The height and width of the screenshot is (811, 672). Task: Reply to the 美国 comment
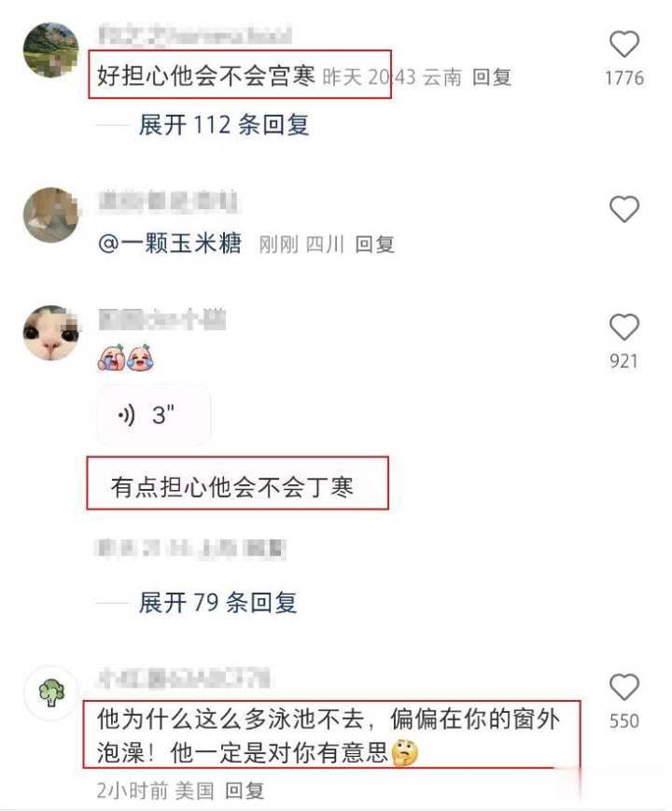click(245, 790)
